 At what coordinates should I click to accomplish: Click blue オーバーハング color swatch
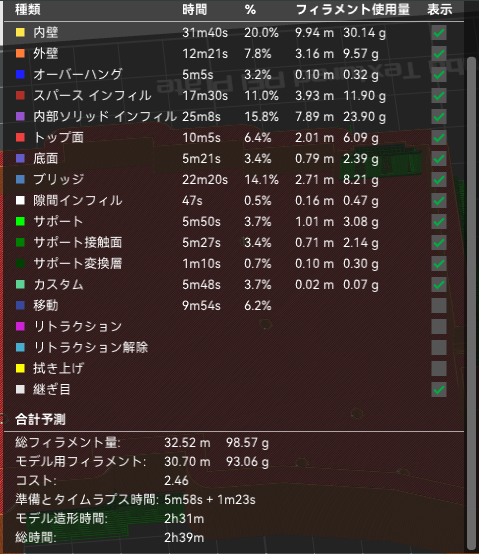point(20,75)
